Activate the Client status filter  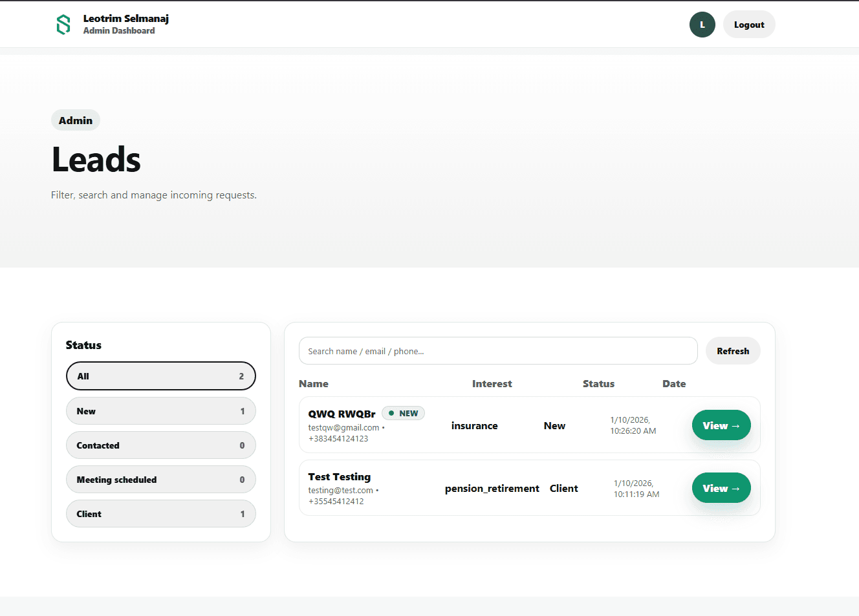pos(160,513)
